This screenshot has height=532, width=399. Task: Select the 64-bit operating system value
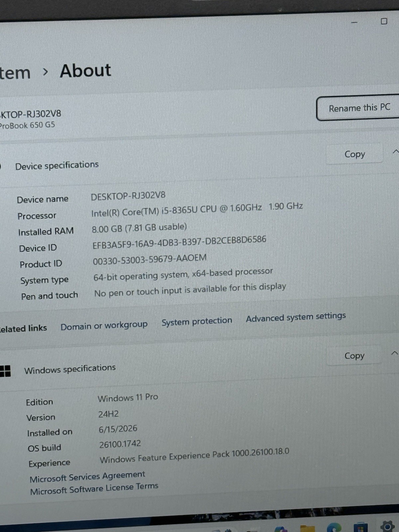pyautogui.click(x=183, y=275)
